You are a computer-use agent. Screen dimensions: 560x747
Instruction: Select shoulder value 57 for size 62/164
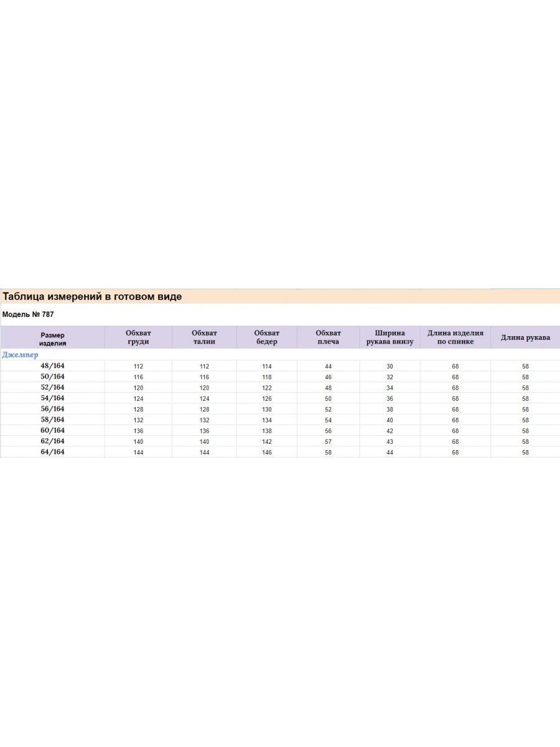click(x=328, y=442)
